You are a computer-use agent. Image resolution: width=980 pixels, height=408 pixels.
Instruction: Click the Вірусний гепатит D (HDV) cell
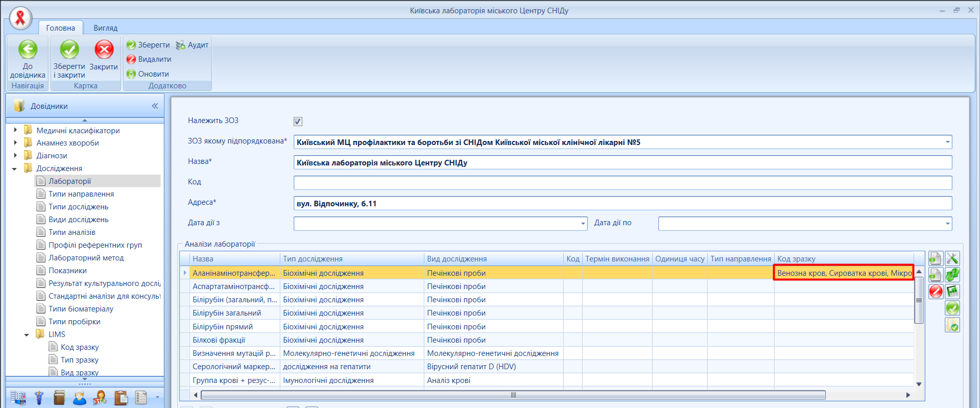[493, 367]
